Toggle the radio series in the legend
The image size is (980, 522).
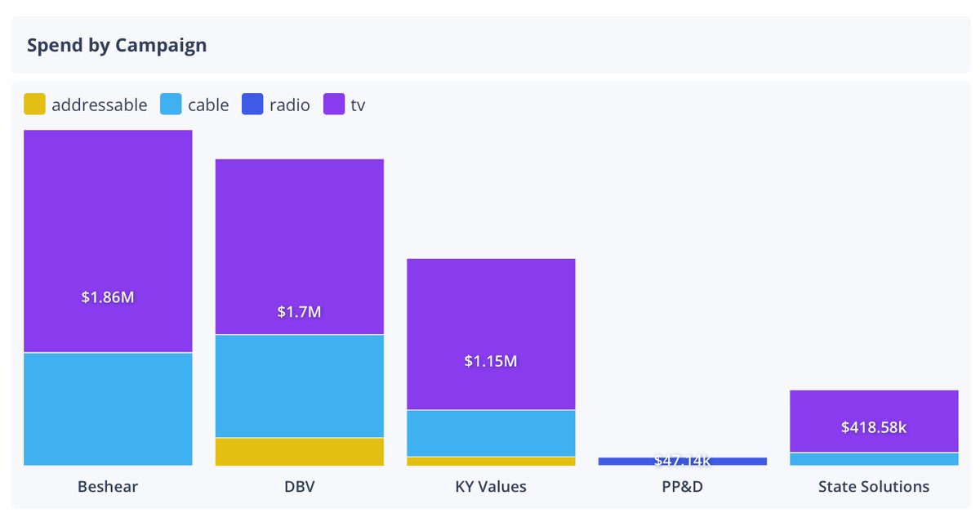click(290, 105)
